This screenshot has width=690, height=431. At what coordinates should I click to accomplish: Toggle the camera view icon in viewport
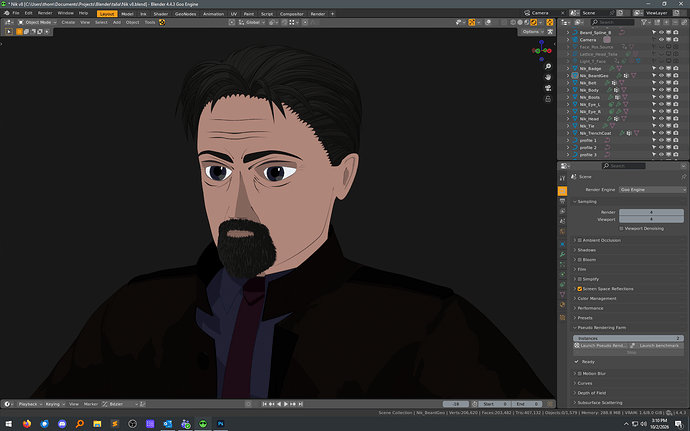(548, 88)
